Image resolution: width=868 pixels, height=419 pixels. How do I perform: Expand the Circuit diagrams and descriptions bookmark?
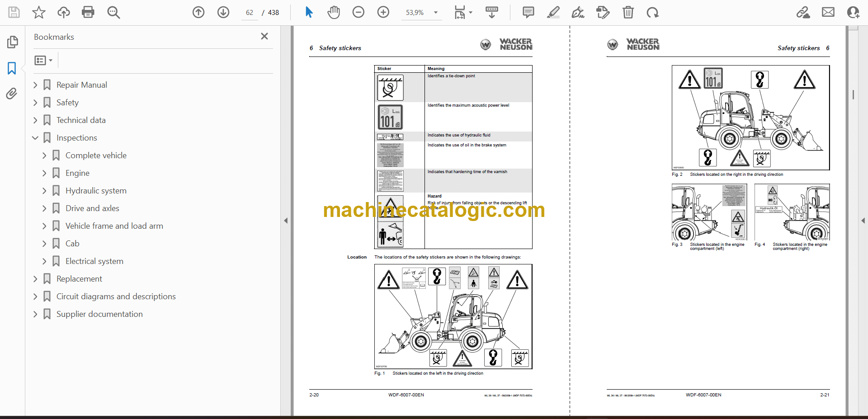[x=35, y=297]
